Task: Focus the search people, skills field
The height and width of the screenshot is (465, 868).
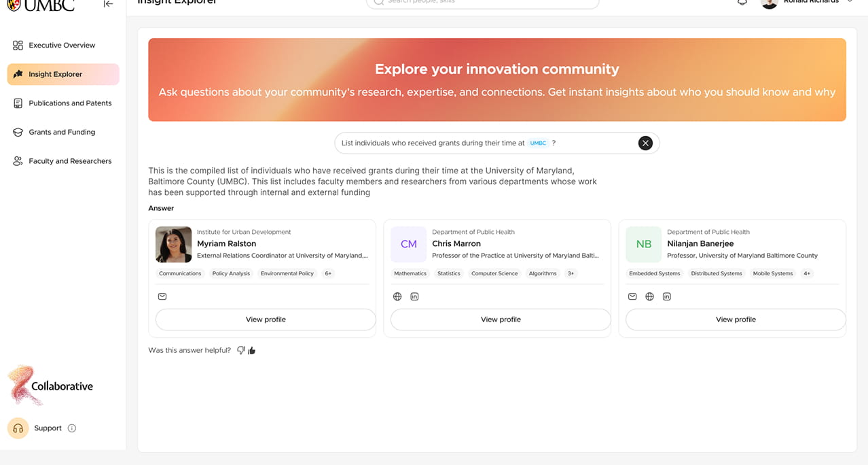Action: coord(483,3)
